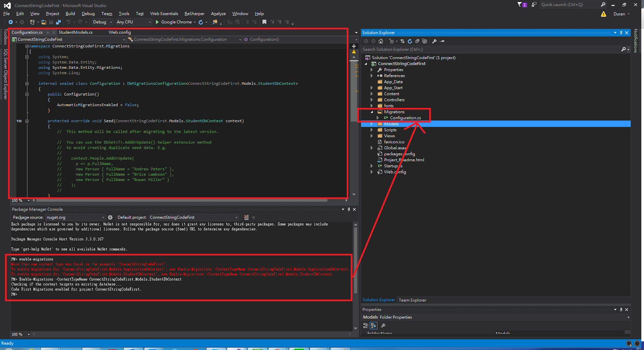The image size is (644, 350).
Task: Click the yellow warning icon near Duran
Action: point(603,14)
